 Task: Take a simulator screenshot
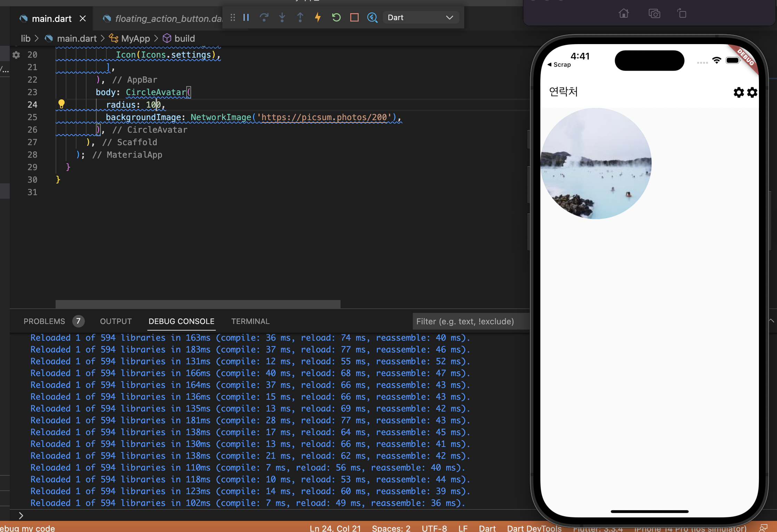pos(654,14)
